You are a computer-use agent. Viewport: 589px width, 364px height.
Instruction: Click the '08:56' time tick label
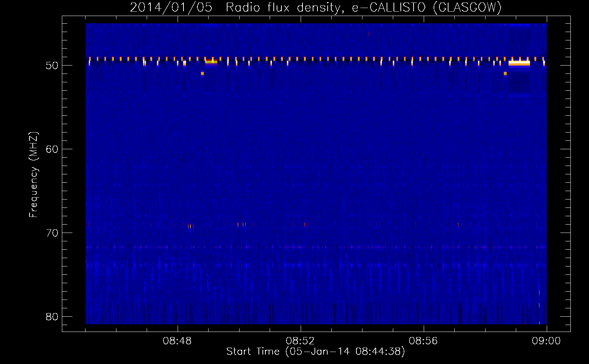tap(423, 341)
